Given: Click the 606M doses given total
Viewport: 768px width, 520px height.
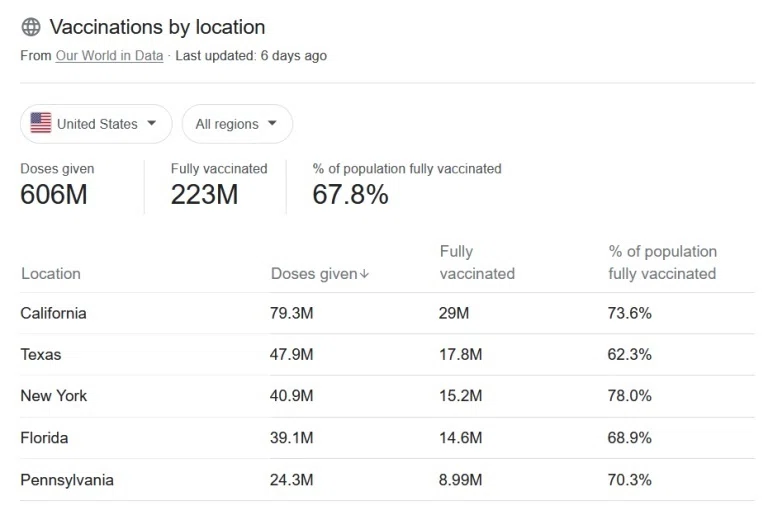Looking at the screenshot, I should 54,194.
